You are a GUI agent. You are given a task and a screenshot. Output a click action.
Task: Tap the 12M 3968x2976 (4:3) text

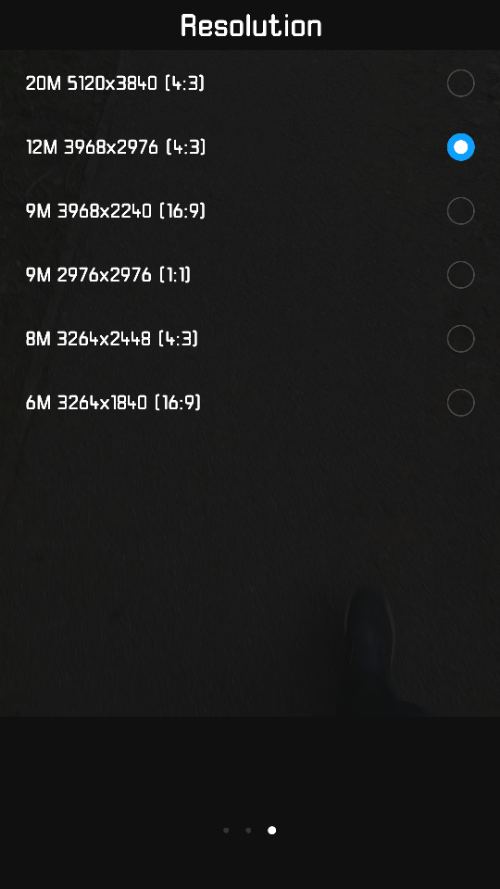[x=116, y=147]
